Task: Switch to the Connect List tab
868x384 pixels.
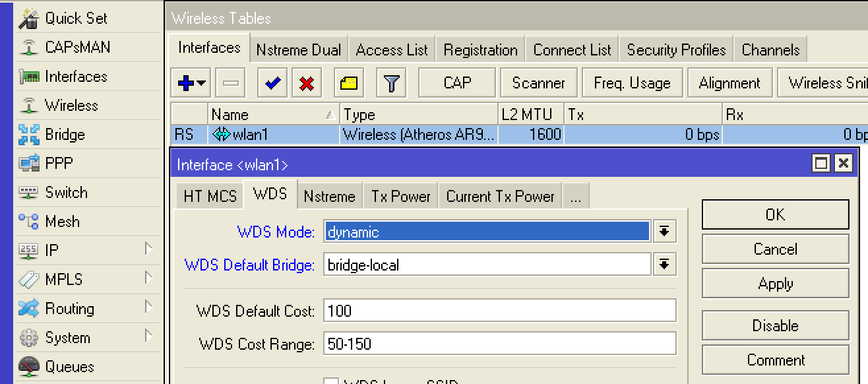Action: pyautogui.click(x=573, y=50)
